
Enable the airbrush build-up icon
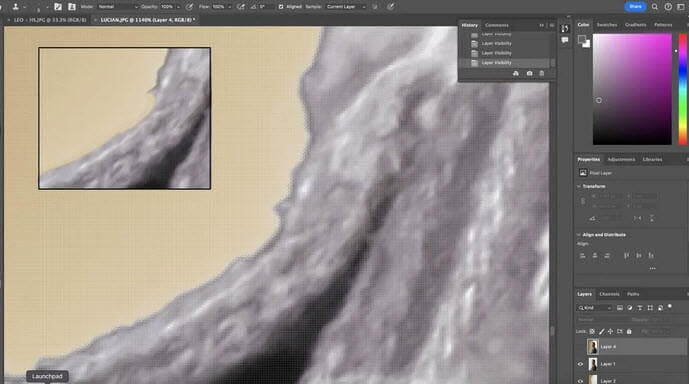click(x=241, y=7)
